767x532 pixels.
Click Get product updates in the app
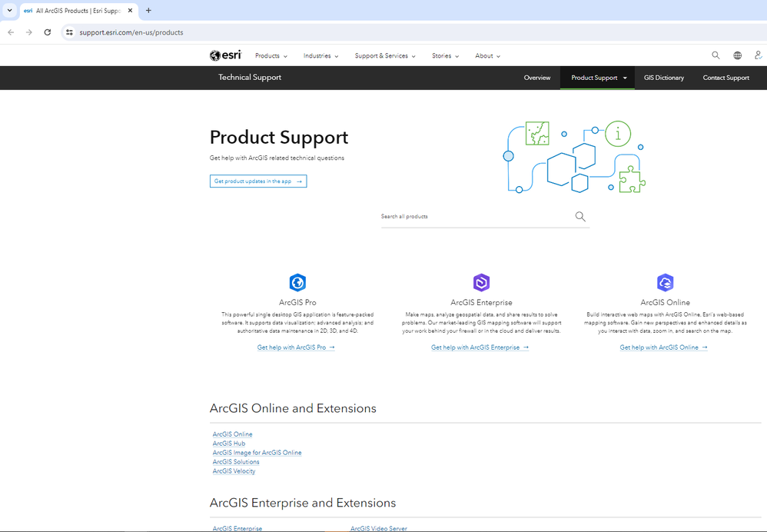tap(258, 181)
